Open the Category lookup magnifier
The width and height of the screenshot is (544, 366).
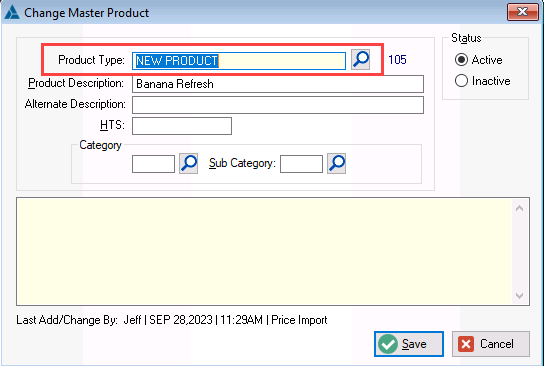click(x=188, y=163)
